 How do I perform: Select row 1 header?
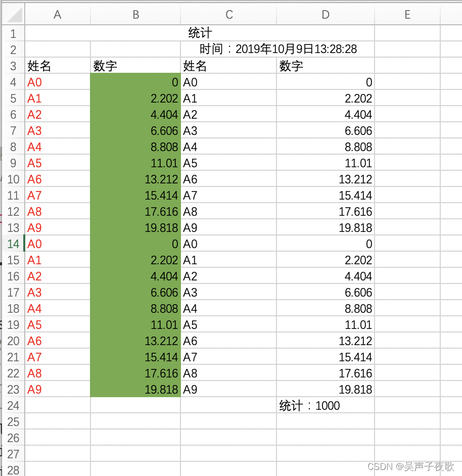point(13,33)
